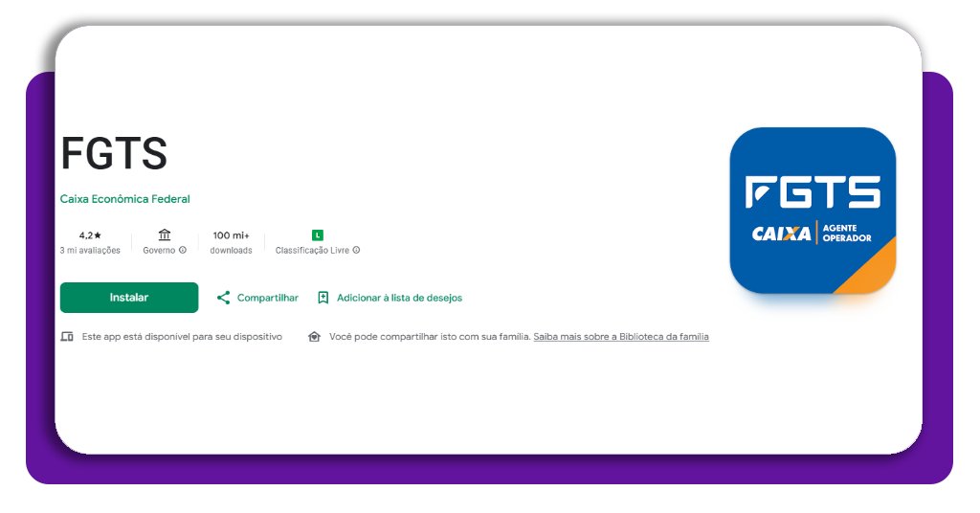The height and width of the screenshot is (513, 980).
Task: Click the 100 mi+ downloads count
Action: pos(232,235)
